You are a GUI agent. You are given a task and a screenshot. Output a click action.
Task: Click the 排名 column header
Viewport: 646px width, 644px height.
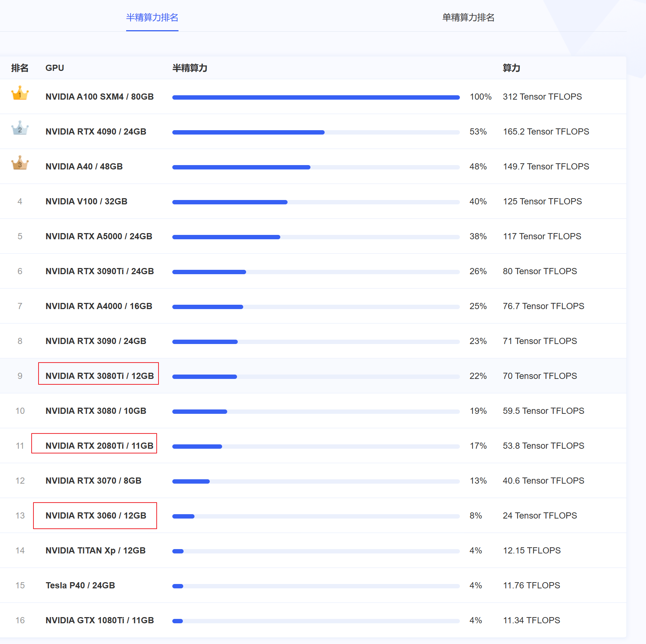coord(20,68)
